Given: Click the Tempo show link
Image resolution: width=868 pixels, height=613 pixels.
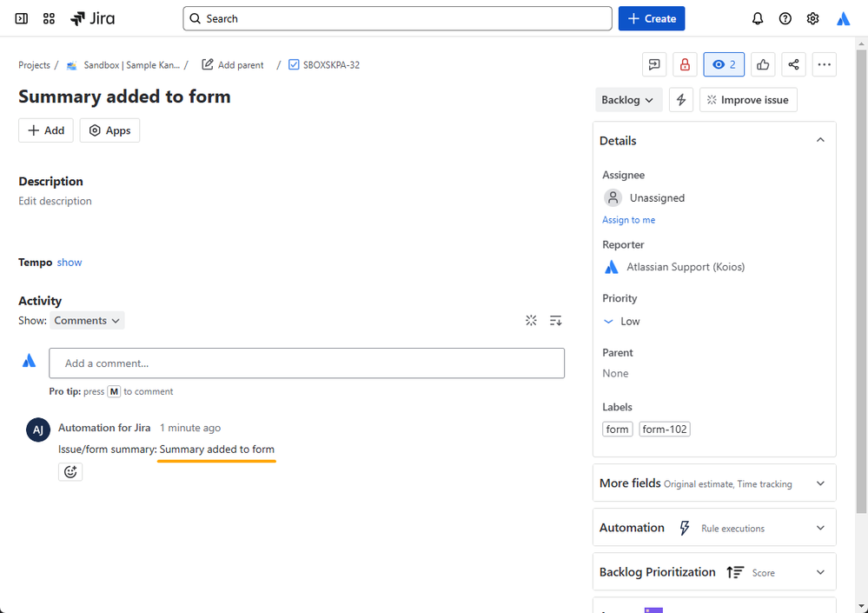Looking at the screenshot, I should pyautogui.click(x=70, y=263).
